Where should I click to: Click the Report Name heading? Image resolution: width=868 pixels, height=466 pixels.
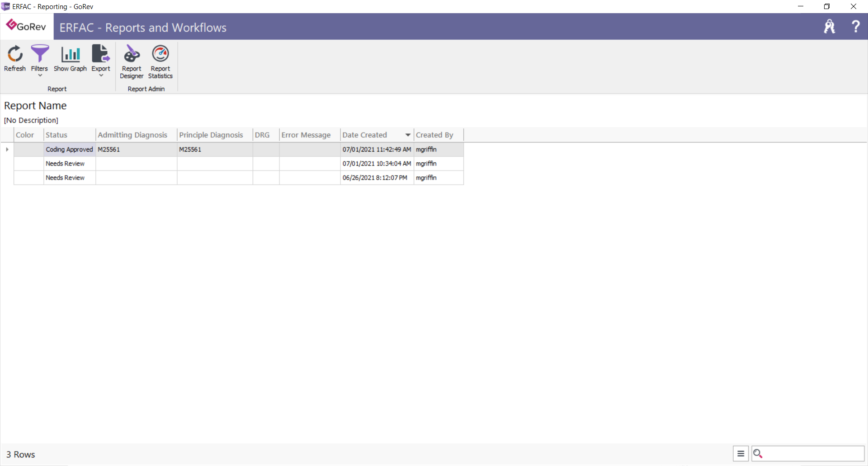pyautogui.click(x=35, y=106)
